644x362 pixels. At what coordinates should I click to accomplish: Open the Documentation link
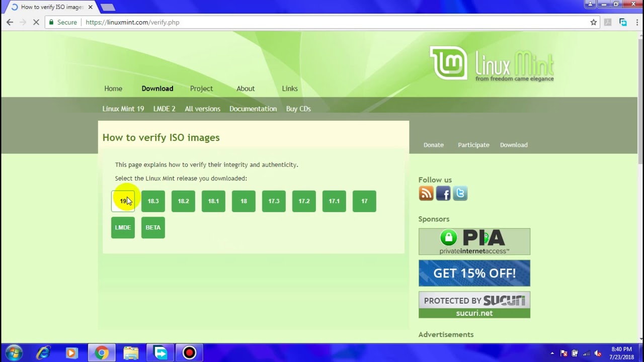coord(253,109)
